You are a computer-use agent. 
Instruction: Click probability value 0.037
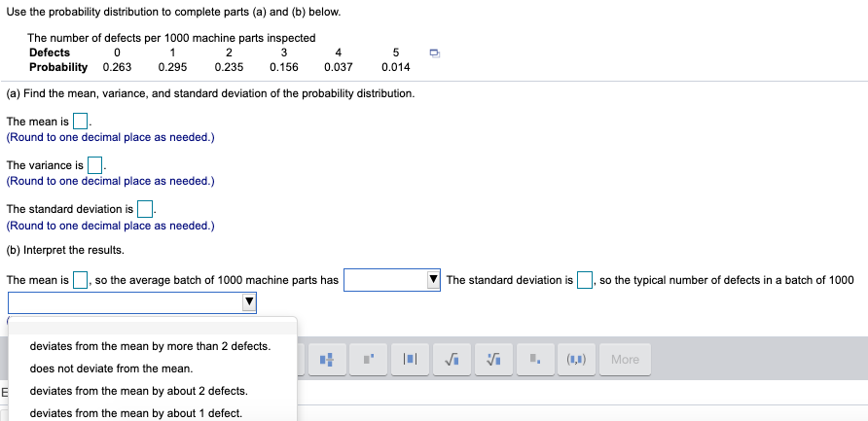click(339, 67)
